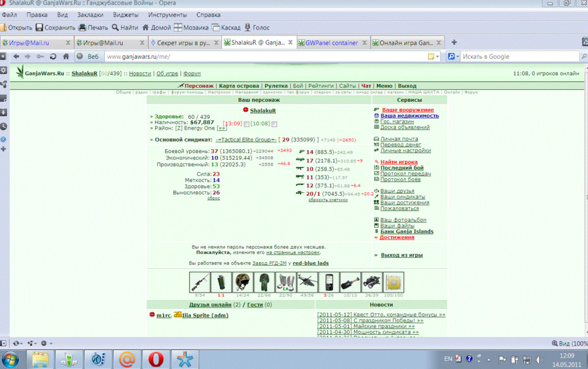Click the EN language indicator in tray
This screenshot has height=369, width=588.
(448, 359)
